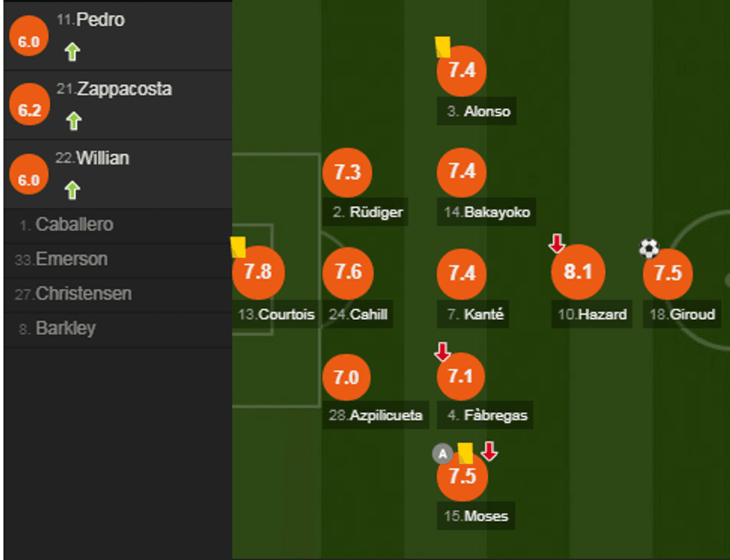The width and height of the screenshot is (730, 560).
Task: Click the yellow card next to Courtois
Action: tap(238, 246)
